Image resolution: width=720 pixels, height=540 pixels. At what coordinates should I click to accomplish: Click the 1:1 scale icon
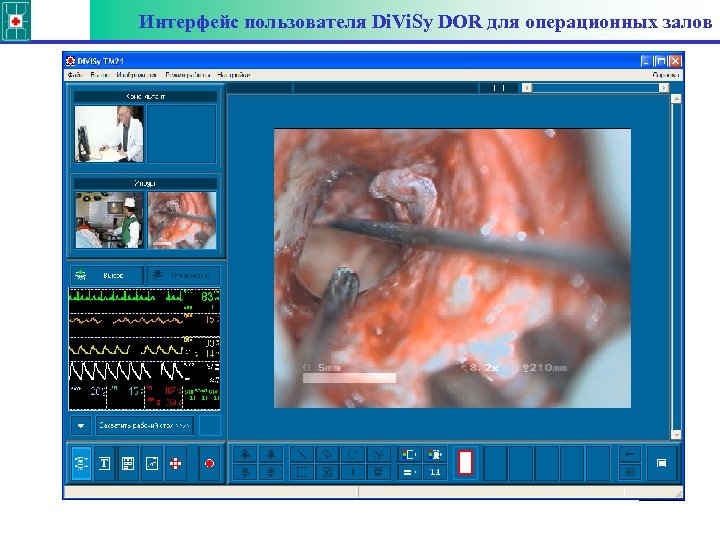click(435, 472)
